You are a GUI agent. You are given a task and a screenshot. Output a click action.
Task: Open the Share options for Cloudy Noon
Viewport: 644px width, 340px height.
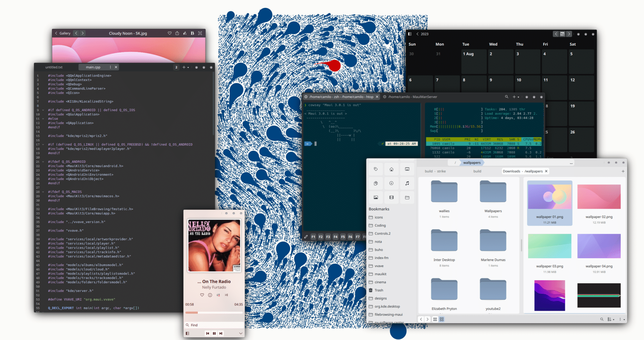coord(177,33)
